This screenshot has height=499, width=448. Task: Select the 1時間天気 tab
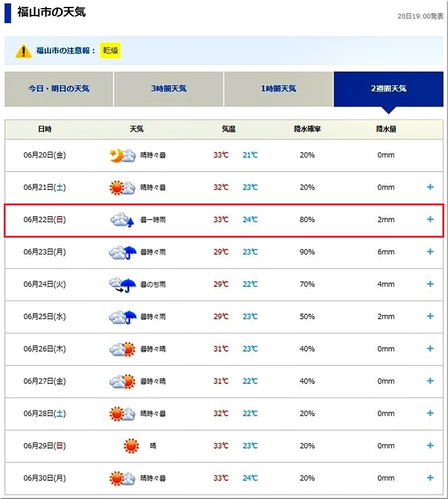point(278,89)
